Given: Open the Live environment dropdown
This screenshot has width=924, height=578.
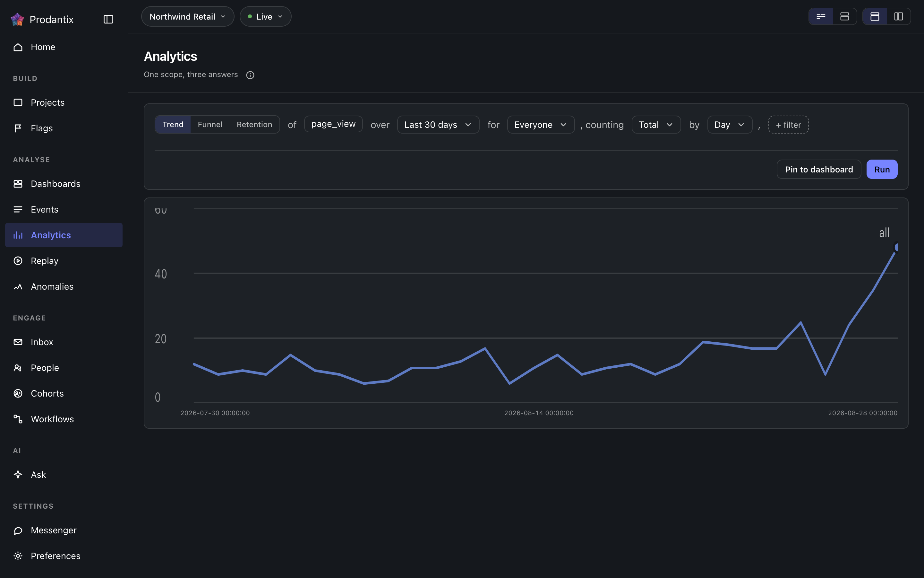Looking at the screenshot, I should (x=265, y=16).
